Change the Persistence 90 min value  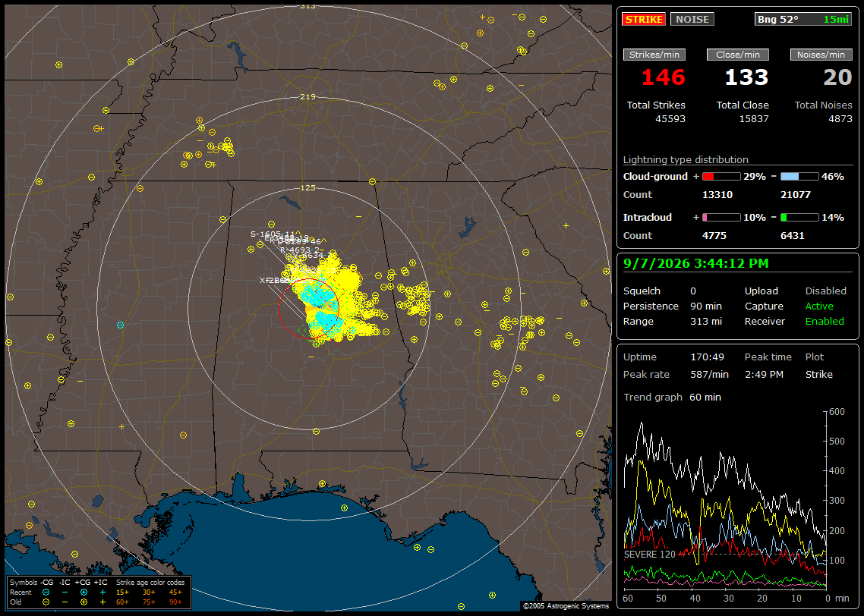click(706, 306)
